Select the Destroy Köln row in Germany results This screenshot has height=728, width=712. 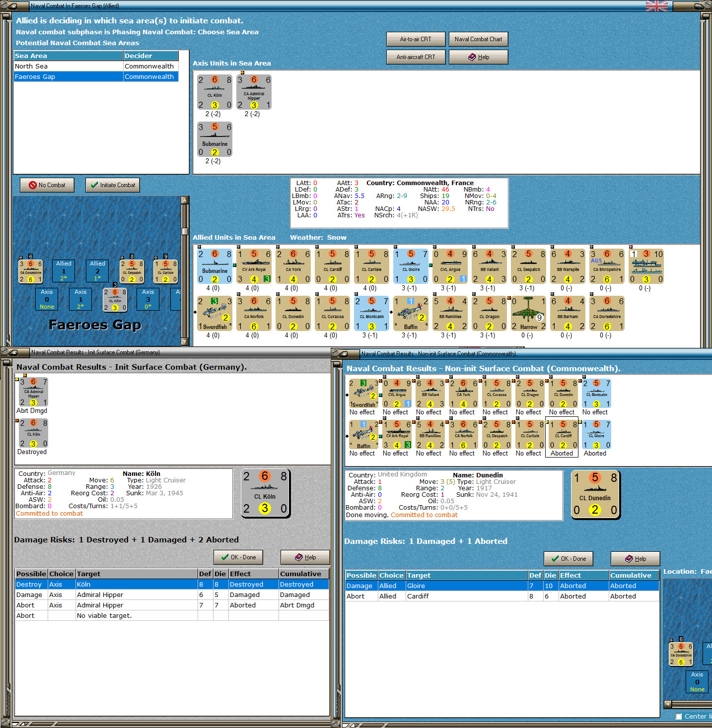click(172, 585)
